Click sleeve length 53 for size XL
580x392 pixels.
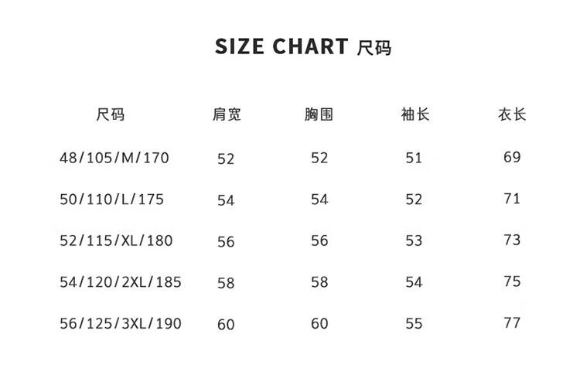point(414,240)
